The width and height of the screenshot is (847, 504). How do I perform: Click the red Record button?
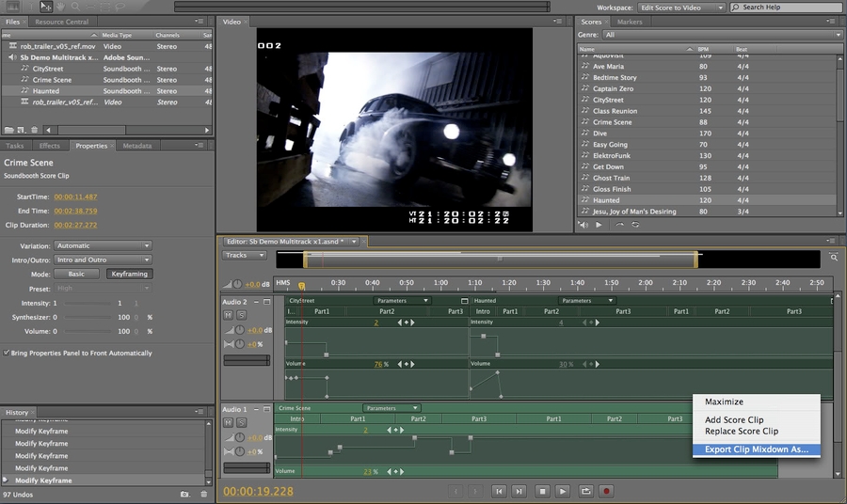pos(607,491)
